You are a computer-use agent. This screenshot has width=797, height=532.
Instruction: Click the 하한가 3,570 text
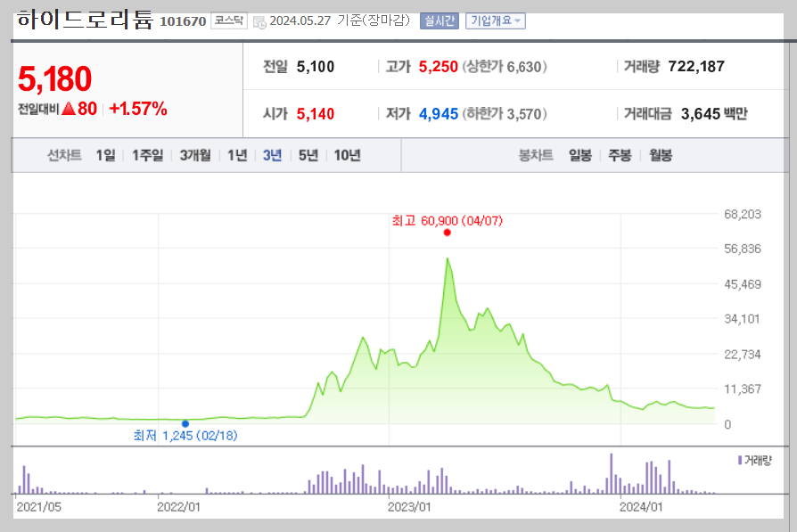coord(505,114)
